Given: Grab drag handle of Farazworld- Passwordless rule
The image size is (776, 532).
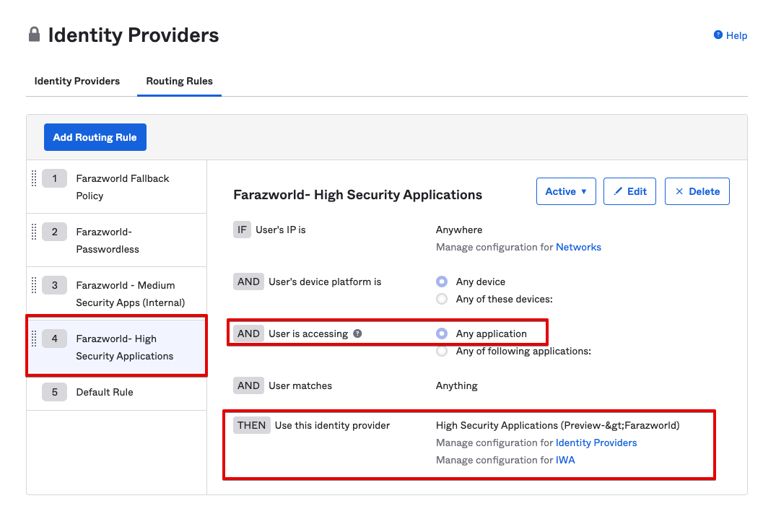Looking at the screenshot, I should point(34,232).
